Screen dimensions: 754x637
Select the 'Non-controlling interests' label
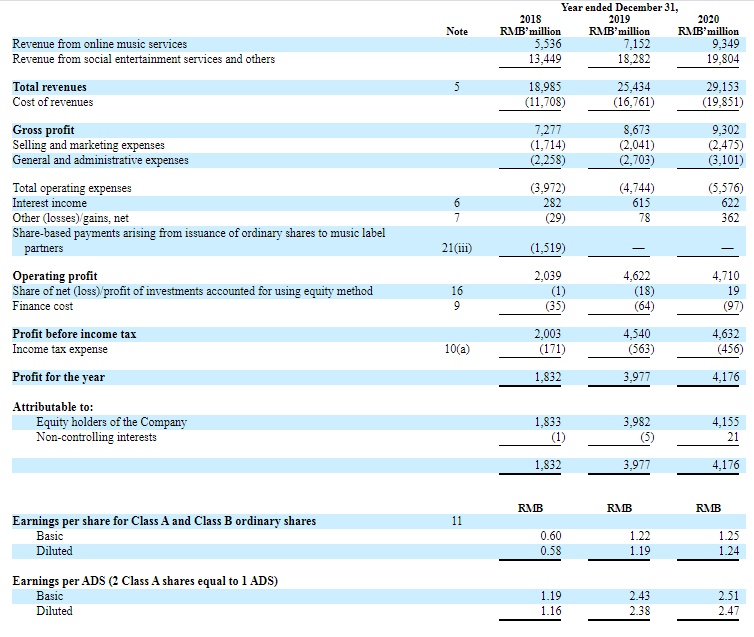coord(97,437)
